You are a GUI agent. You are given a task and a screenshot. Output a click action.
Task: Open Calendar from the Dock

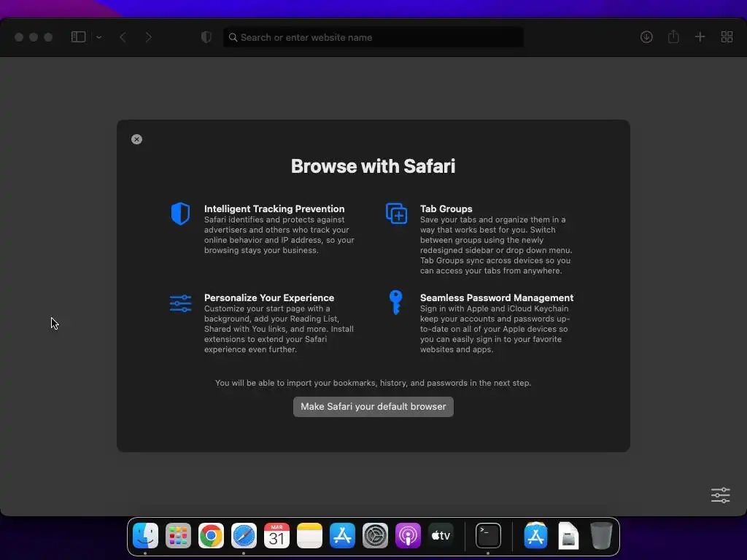point(276,536)
